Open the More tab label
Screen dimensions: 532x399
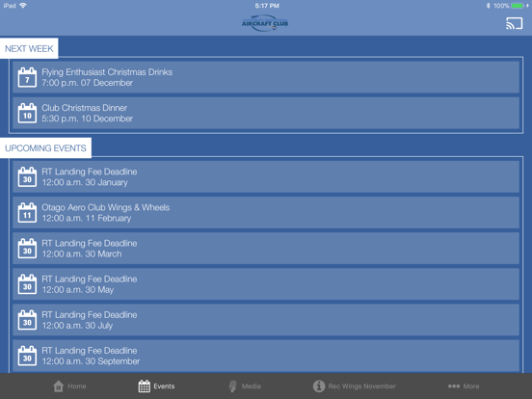471,386
